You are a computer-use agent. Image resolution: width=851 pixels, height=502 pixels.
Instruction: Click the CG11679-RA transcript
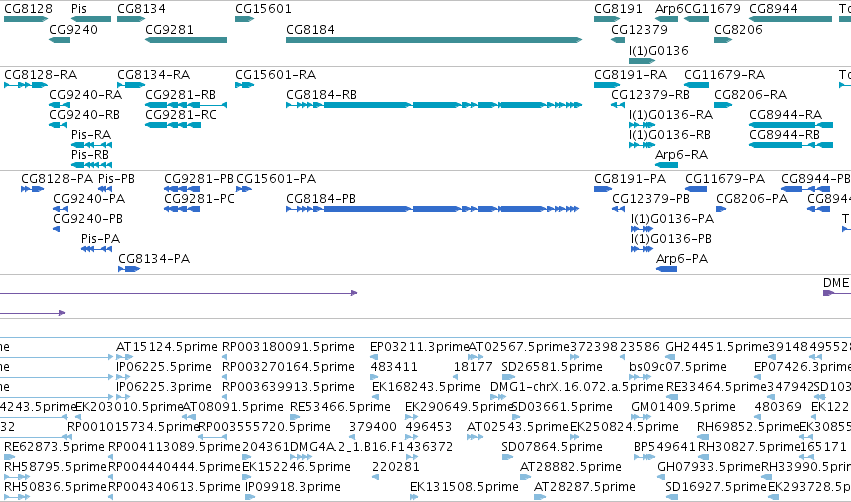696,85
